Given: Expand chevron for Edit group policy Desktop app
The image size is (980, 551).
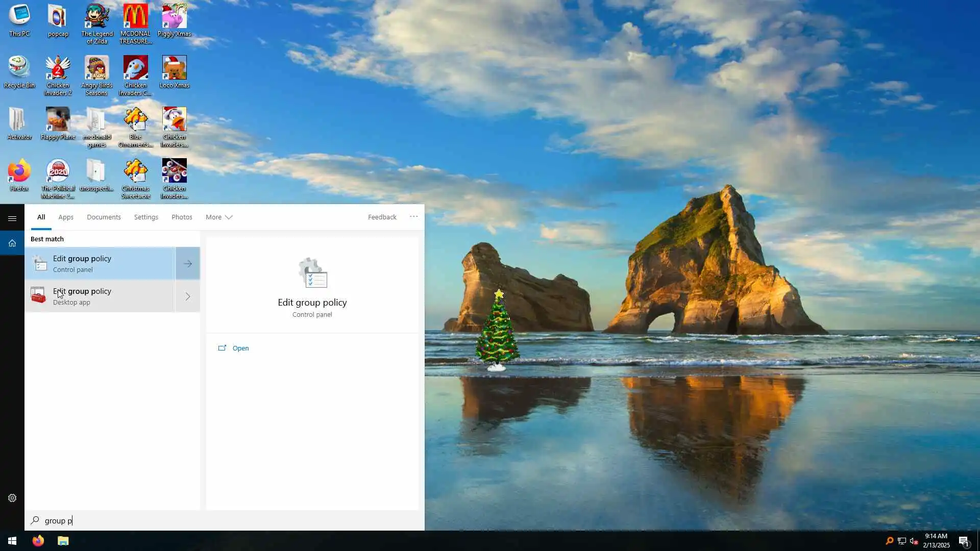Looking at the screenshot, I should (188, 296).
